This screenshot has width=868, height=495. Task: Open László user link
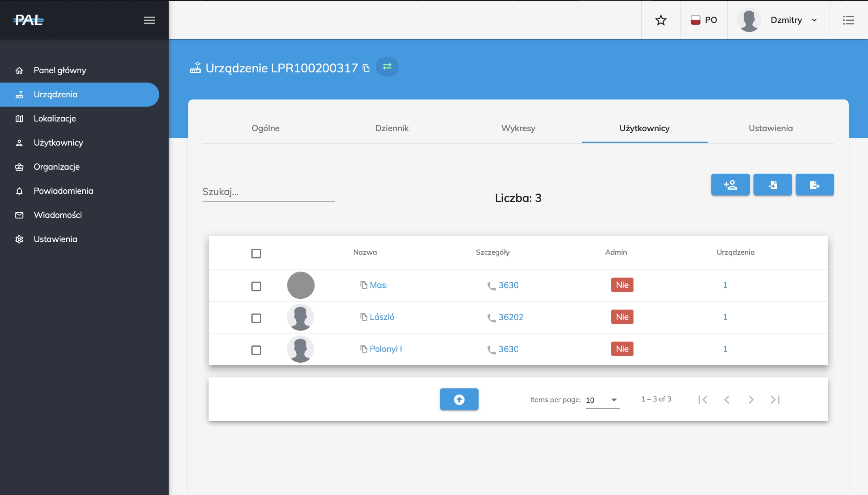(x=382, y=317)
